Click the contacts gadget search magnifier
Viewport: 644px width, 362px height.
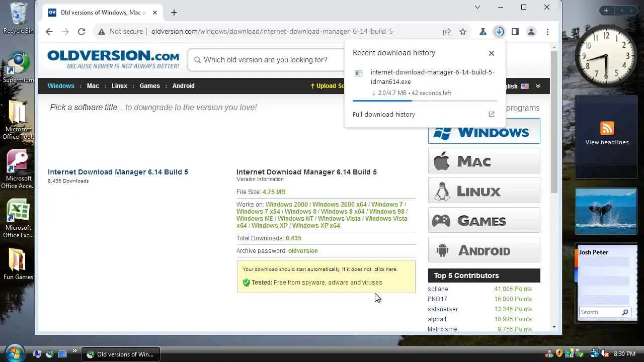(x=625, y=312)
